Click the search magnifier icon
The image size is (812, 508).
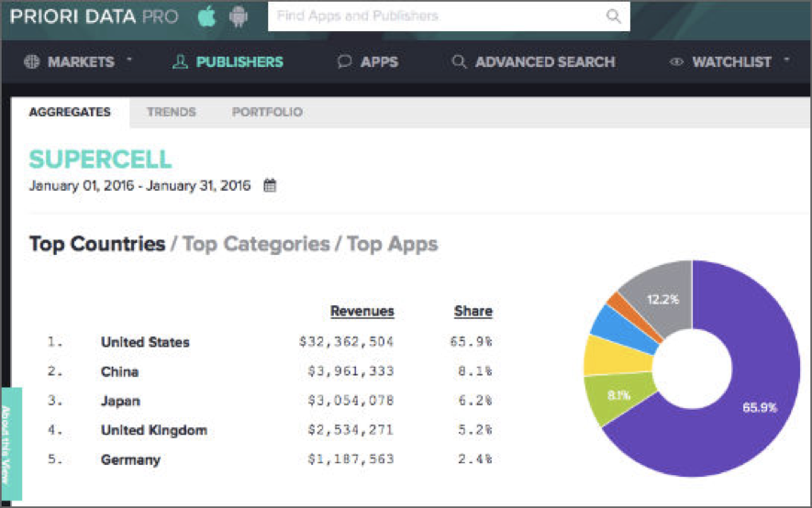(x=613, y=16)
